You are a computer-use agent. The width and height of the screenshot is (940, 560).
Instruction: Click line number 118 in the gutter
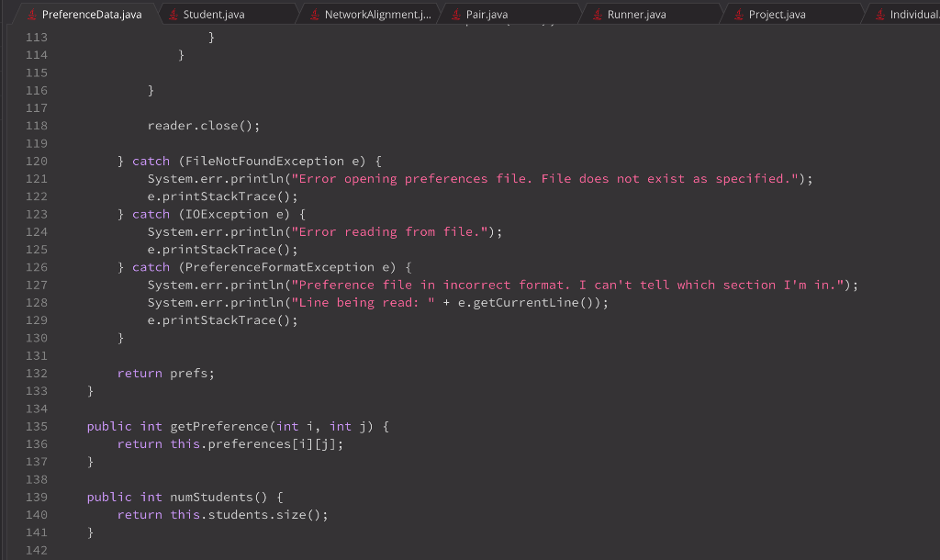(x=37, y=126)
